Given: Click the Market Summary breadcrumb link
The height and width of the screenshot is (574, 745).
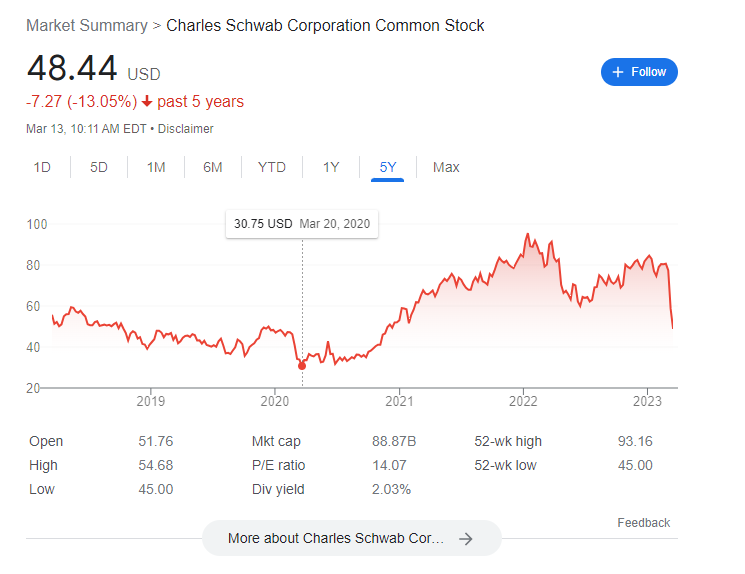Looking at the screenshot, I should tap(87, 26).
